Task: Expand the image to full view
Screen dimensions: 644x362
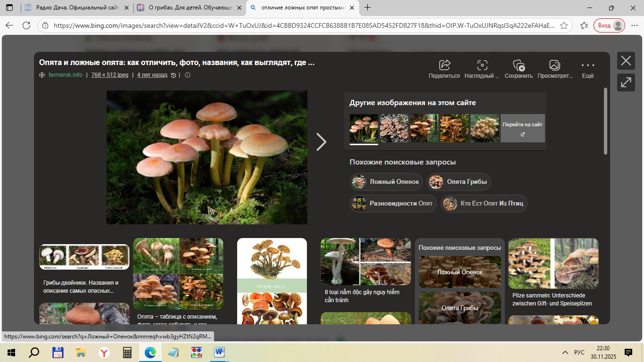Action: [x=626, y=82]
